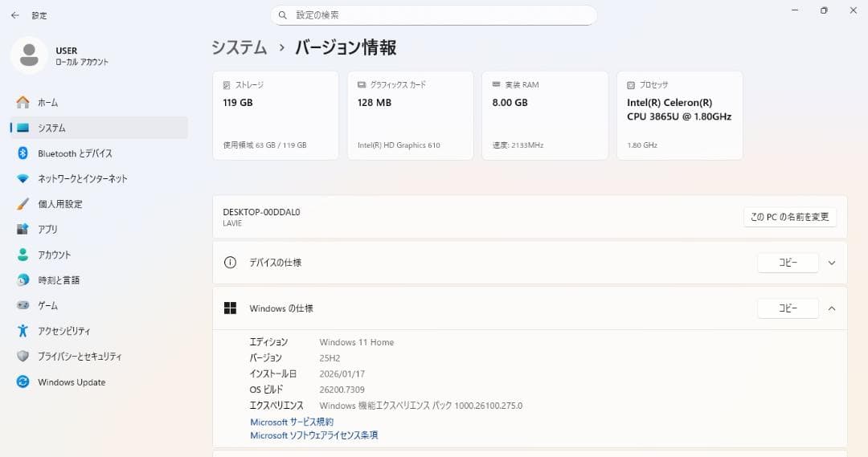
Task: Click the 時刻と言語 globe clock icon
Action: tap(23, 280)
